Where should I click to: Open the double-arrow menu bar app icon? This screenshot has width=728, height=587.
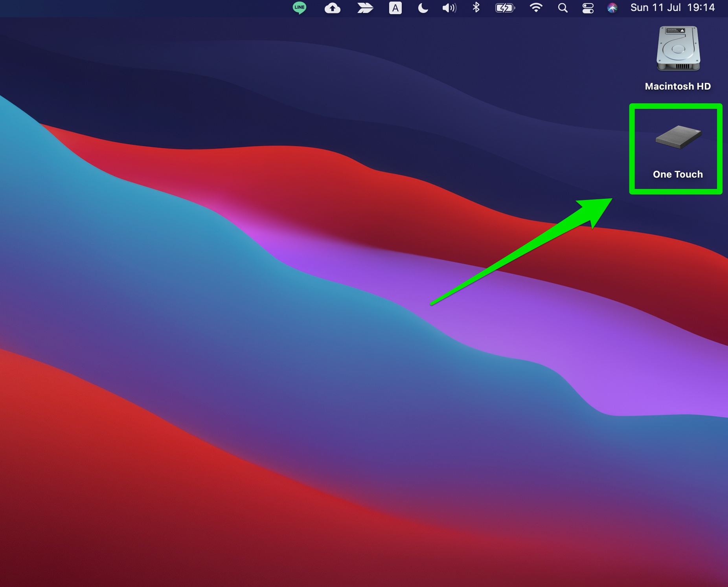[365, 8]
